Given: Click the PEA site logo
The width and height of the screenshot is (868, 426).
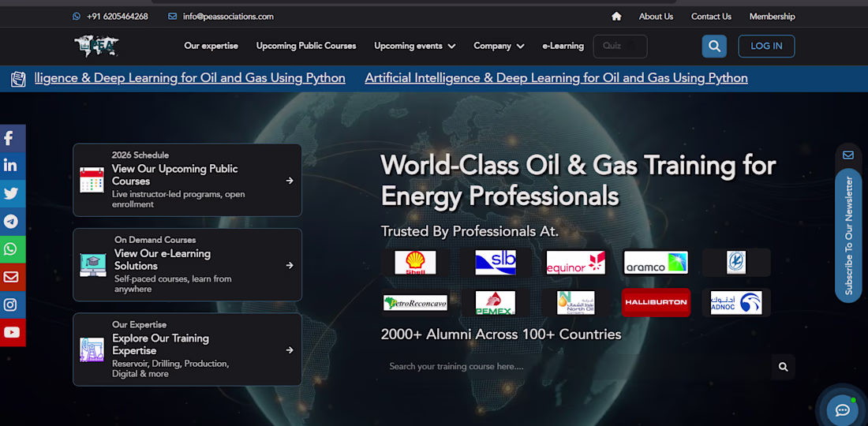Looking at the screenshot, I should pyautogui.click(x=97, y=47).
